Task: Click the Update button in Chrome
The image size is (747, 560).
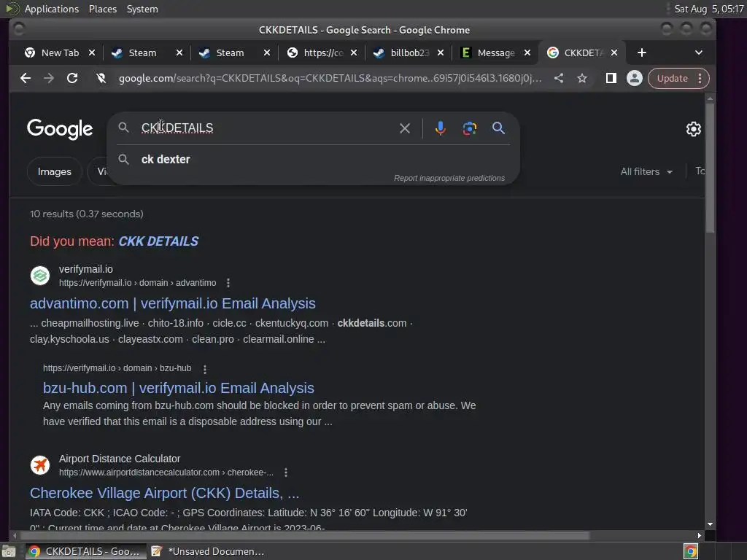Action: click(x=672, y=78)
